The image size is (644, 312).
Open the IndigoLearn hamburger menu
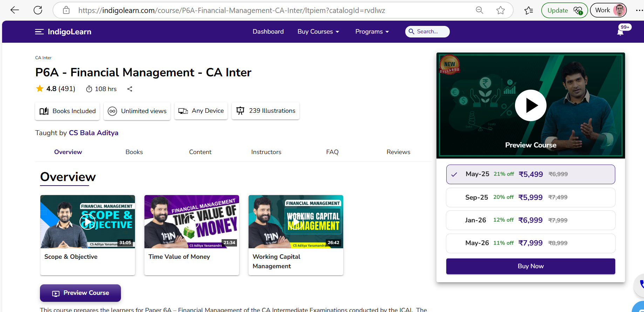(x=39, y=32)
